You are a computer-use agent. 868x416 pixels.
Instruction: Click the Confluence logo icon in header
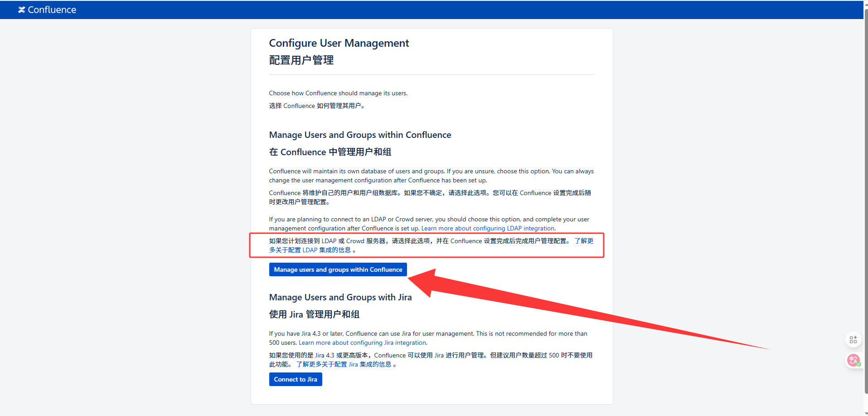21,10
